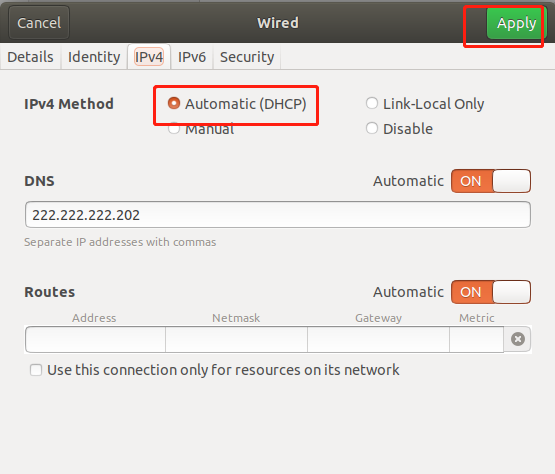Open the IPv4 tab
The height and width of the screenshot is (474, 555).
click(149, 57)
